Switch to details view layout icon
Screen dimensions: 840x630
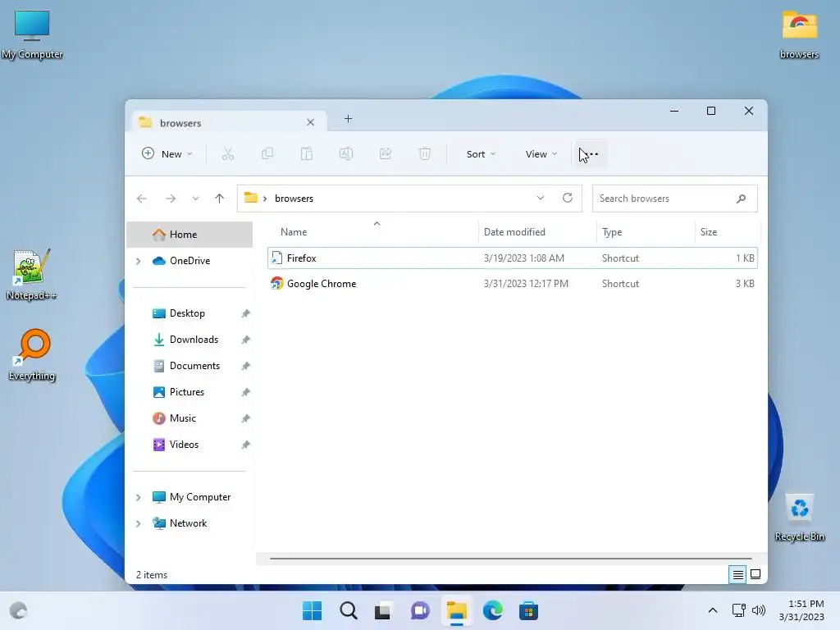point(737,575)
